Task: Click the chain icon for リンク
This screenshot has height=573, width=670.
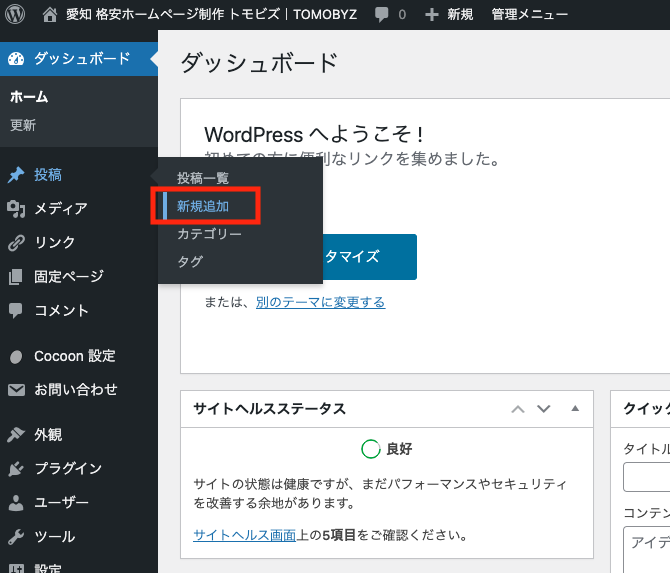Action: [16, 243]
